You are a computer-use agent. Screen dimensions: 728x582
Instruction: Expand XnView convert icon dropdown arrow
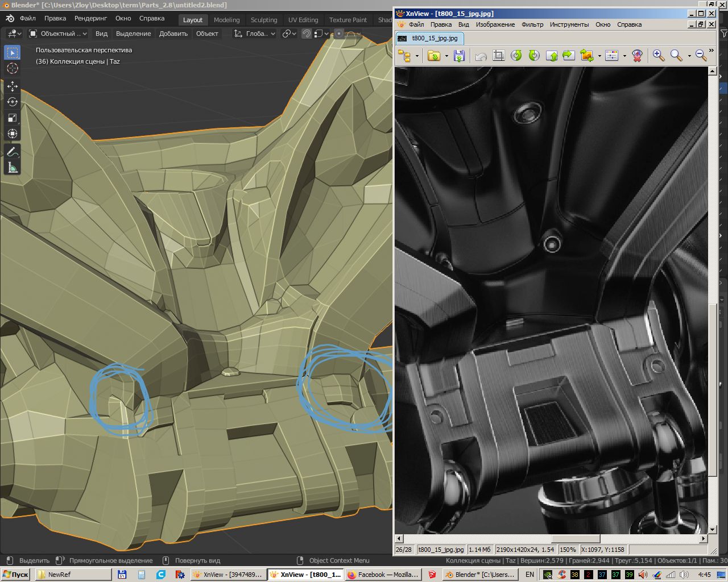[599, 56]
